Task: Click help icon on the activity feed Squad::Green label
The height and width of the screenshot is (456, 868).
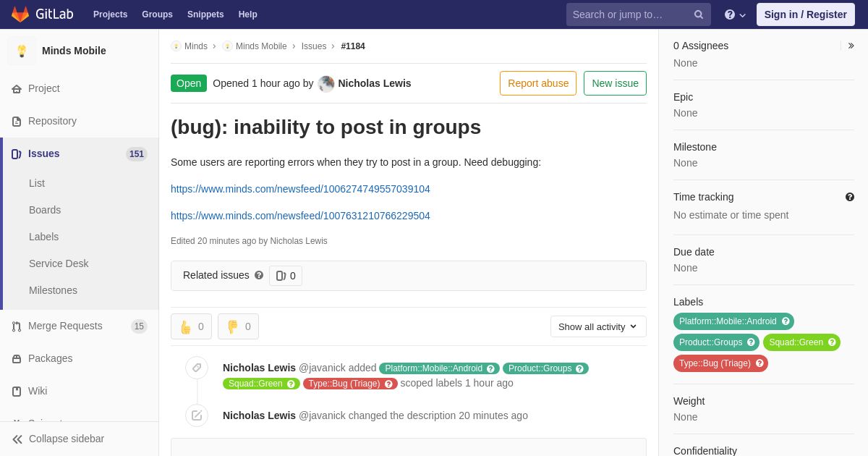Action: coord(291,384)
